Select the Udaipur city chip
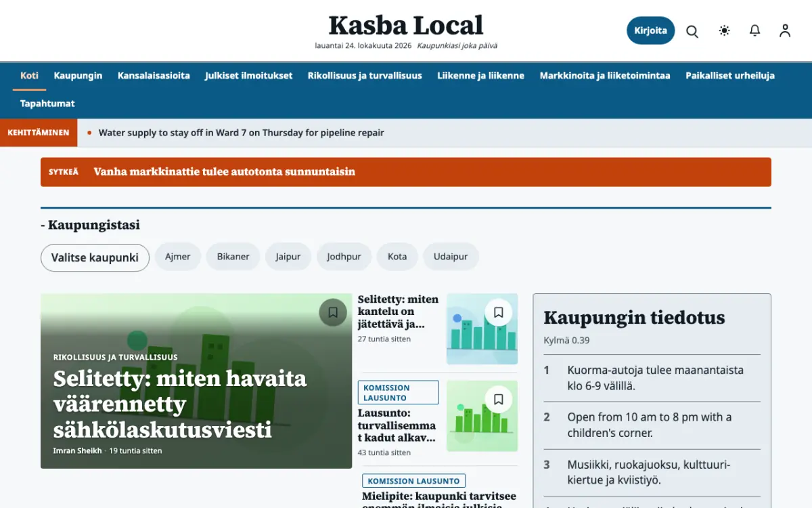Viewport: 812px width, 508px height. point(451,257)
